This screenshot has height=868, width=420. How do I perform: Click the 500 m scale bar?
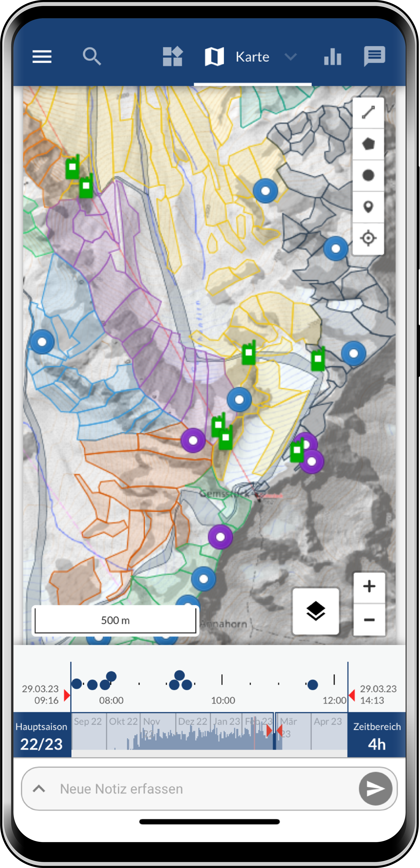(115, 620)
